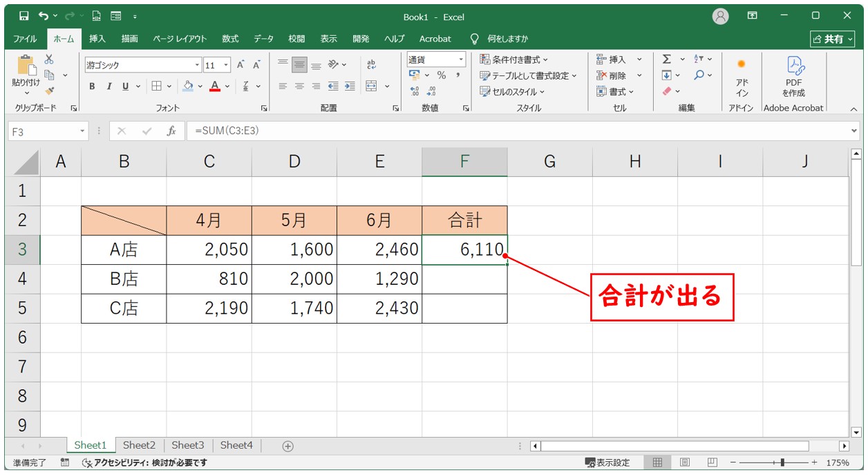
Task: Toggle Bold formatting
Action: [92, 86]
